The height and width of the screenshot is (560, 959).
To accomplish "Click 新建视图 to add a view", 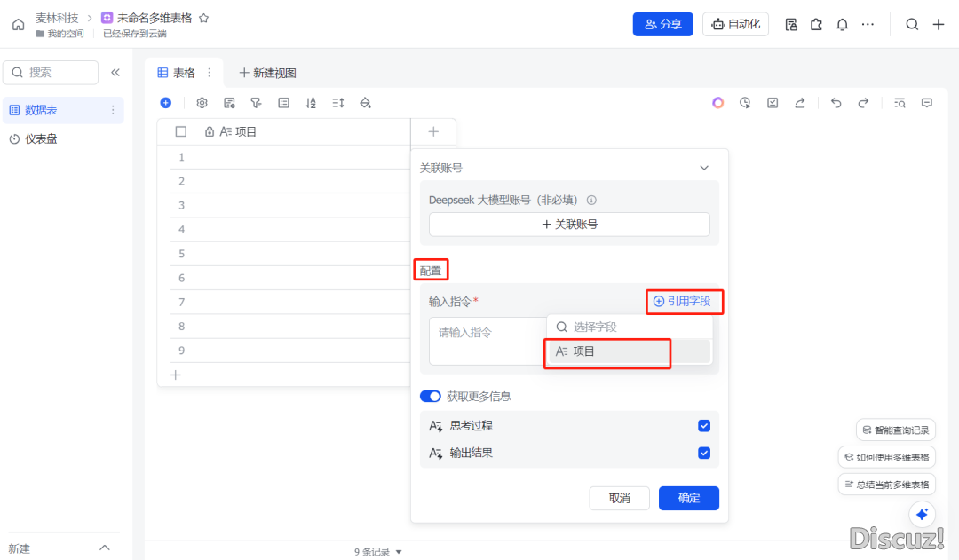I will [268, 73].
